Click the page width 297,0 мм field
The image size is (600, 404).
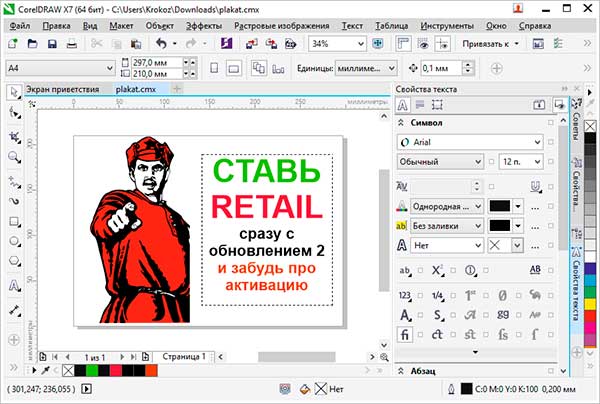[157, 62]
